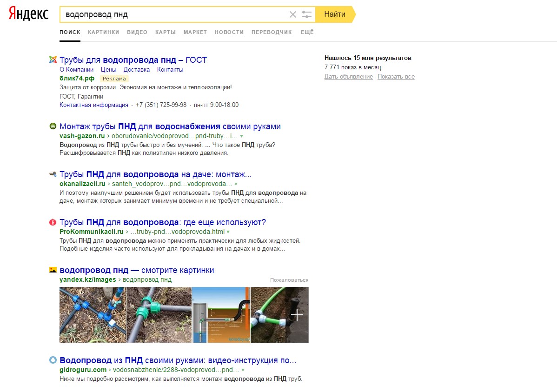Click the vash-gazon.ru path oborudovanie/vodoprovod
Image resolution: width=557 pixels, height=392 pixels.
(x=174, y=136)
